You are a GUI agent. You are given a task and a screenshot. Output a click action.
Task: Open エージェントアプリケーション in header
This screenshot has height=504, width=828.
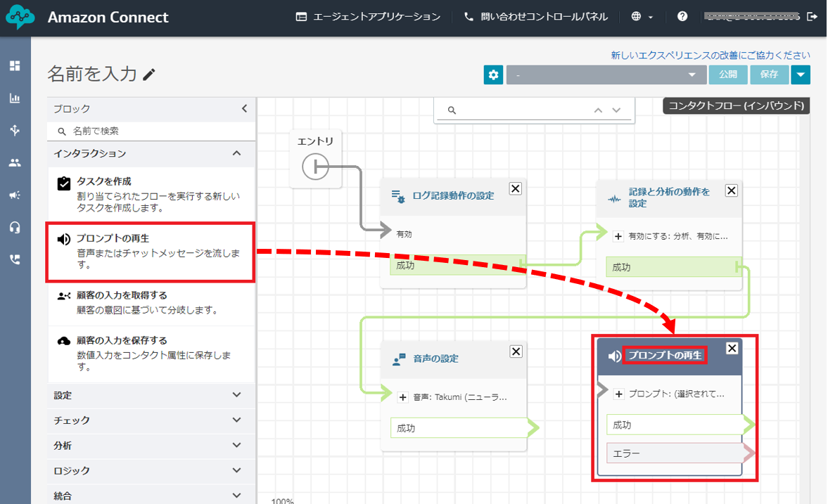point(368,17)
